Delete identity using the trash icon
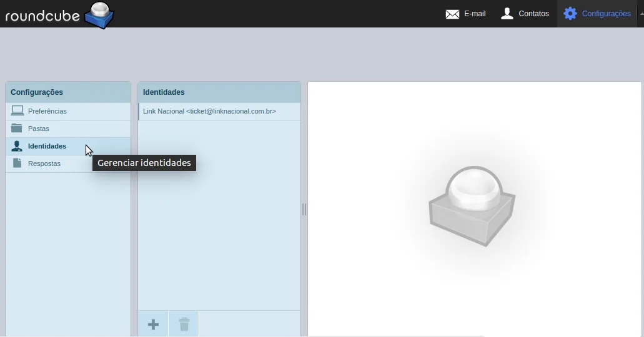644x337 pixels. tap(184, 325)
